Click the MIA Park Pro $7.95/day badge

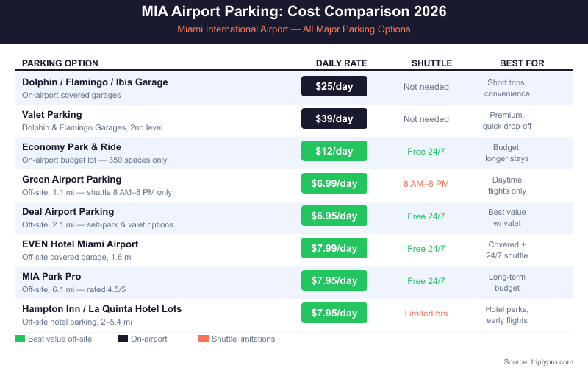click(x=334, y=281)
